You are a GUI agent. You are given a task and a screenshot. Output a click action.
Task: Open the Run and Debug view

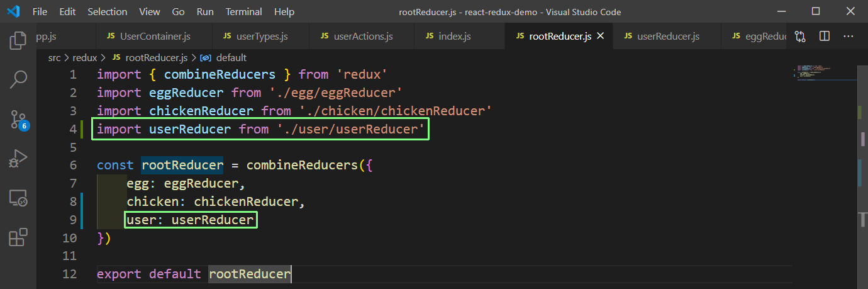pyautogui.click(x=18, y=159)
